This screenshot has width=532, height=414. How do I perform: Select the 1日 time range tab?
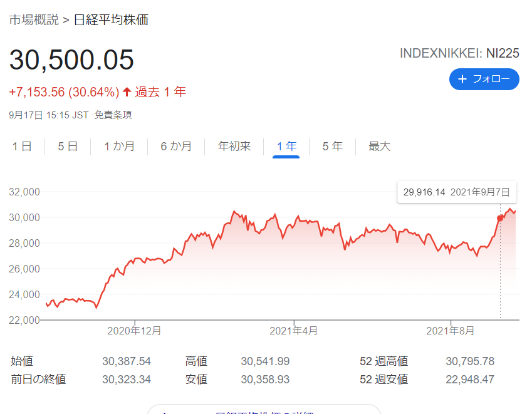(22, 147)
